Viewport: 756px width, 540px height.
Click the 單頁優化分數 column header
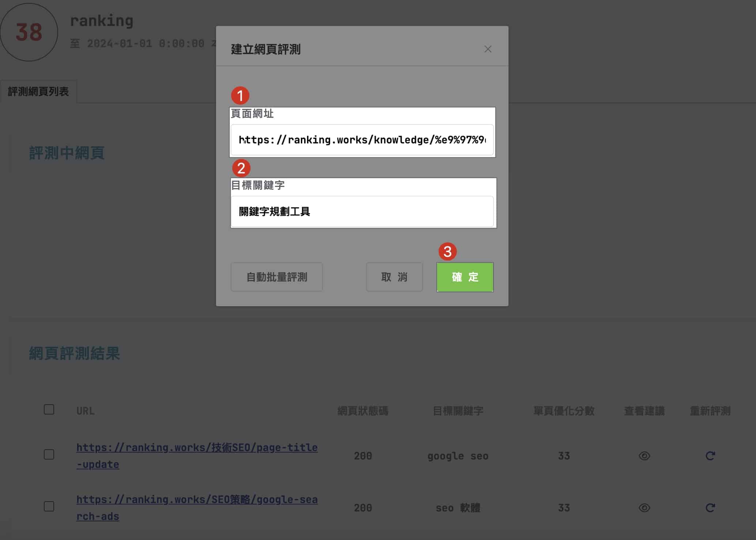563,411
